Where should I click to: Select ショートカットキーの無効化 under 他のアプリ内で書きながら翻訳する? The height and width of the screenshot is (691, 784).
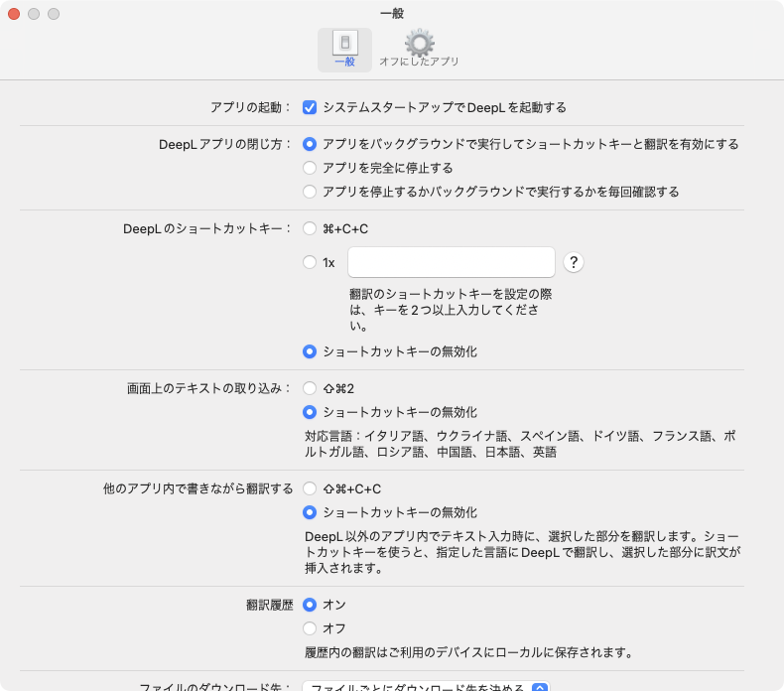pos(310,512)
